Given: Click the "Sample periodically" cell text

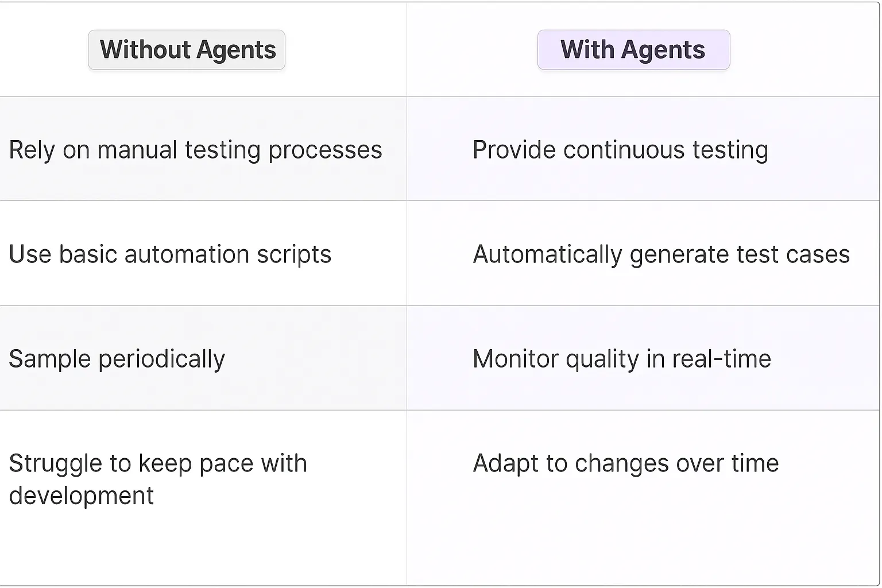Looking at the screenshot, I should [117, 359].
